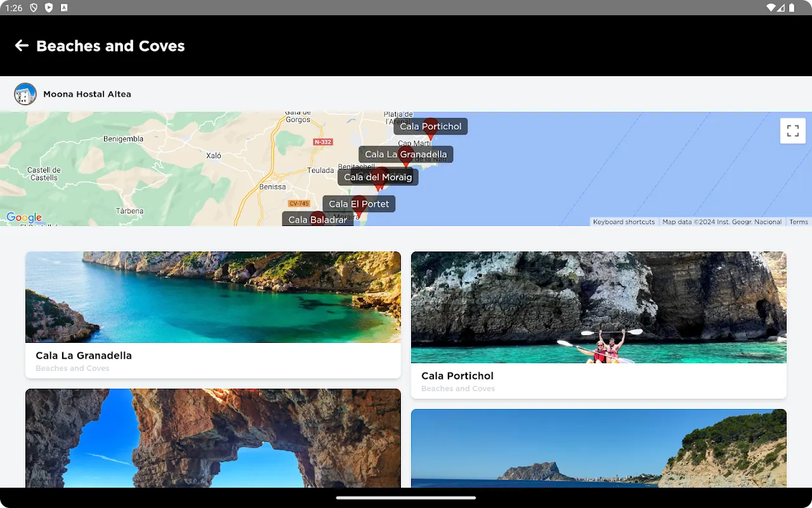Tap the rock arch cave photo card

coord(213,438)
